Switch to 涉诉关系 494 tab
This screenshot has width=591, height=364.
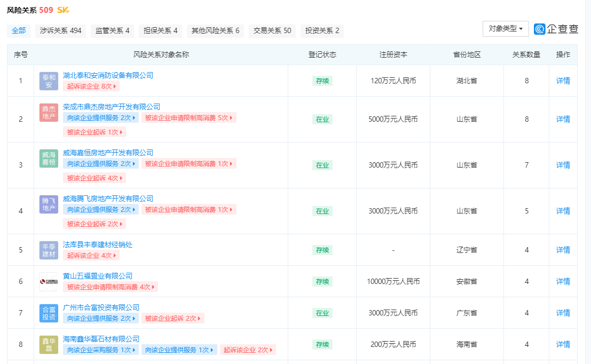(x=61, y=30)
